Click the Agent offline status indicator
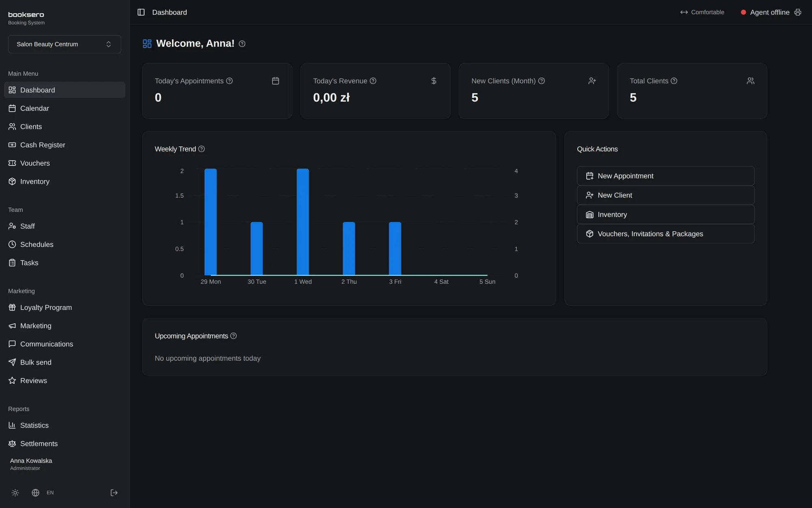 point(765,12)
